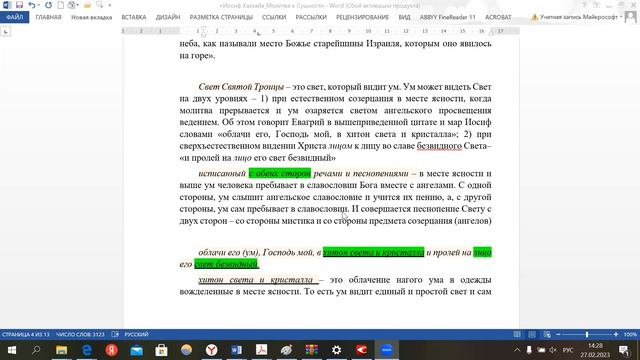This screenshot has width=640, height=360.
Task: Open the РАССЫЛКИ tab
Action: (x=311, y=17)
